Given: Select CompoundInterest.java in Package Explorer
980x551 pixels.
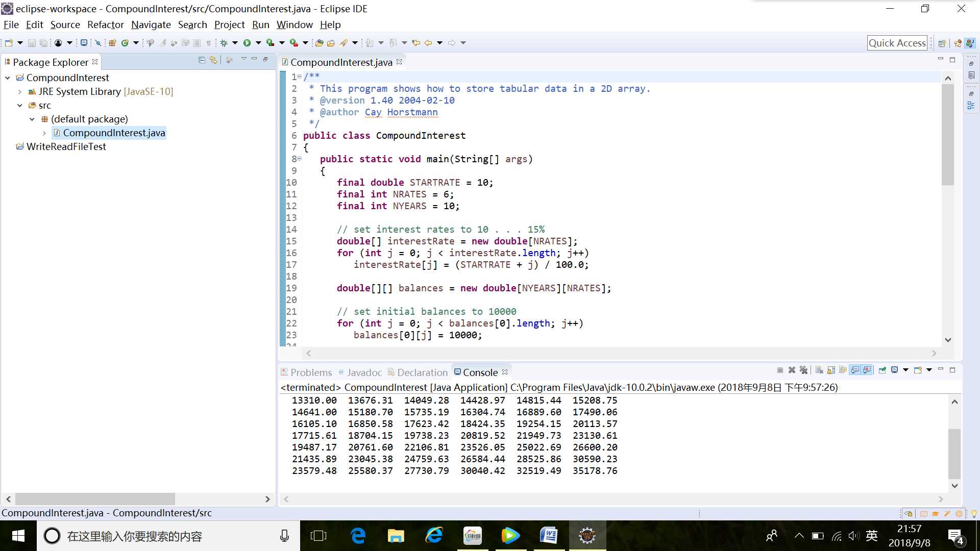Looking at the screenshot, I should 113,133.
